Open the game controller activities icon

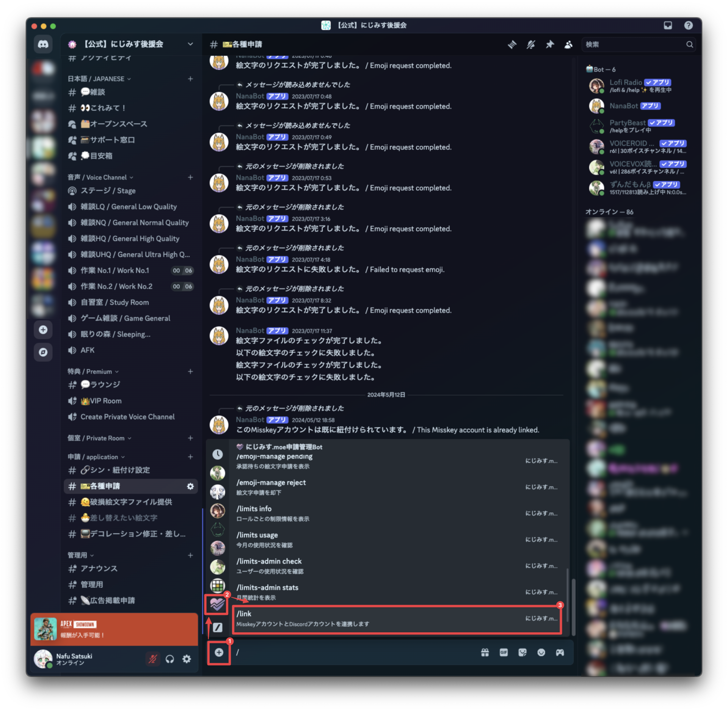[x=560, y=652]
